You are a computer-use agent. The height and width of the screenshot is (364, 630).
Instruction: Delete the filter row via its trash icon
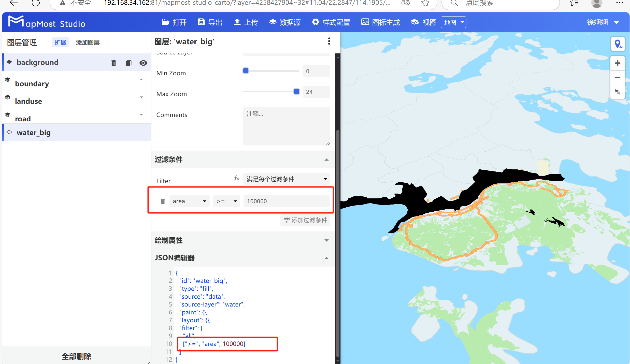162,201
